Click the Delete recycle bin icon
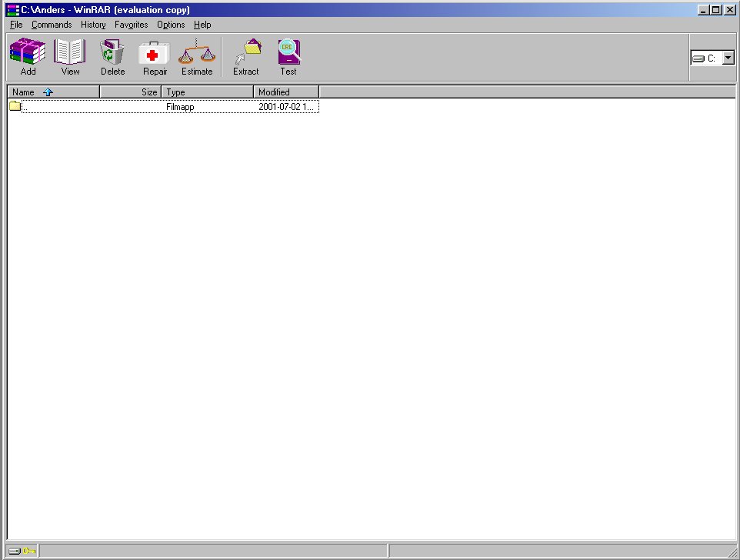This screenshot has height=560, width=740. [x=112, y=52]
